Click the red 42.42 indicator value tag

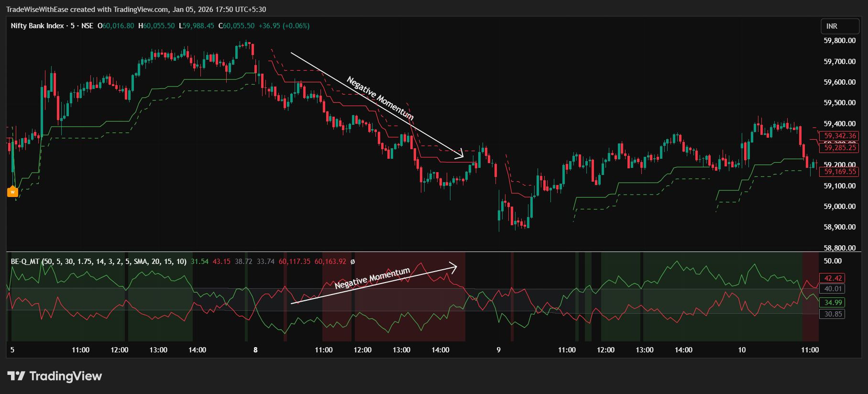pyautogui.click(x=833, y=278)
